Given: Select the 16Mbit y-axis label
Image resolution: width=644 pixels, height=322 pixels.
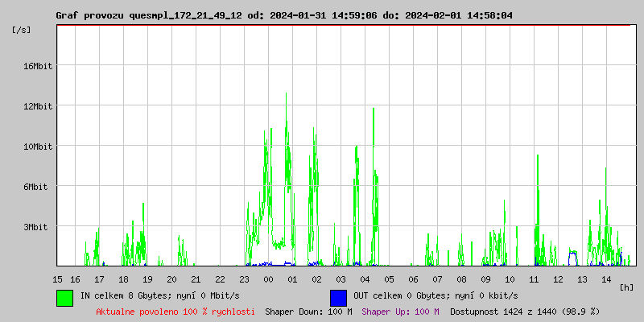Looking at the screenshot, I should [x=37, y=66].
